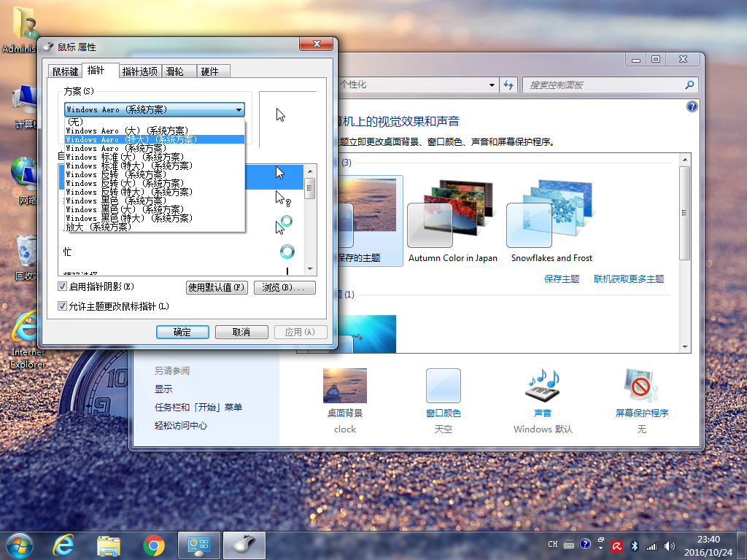The image size is (747, 560).
Task: Open 窗口颜色 天空 settings
Action: tap(443, 401)
